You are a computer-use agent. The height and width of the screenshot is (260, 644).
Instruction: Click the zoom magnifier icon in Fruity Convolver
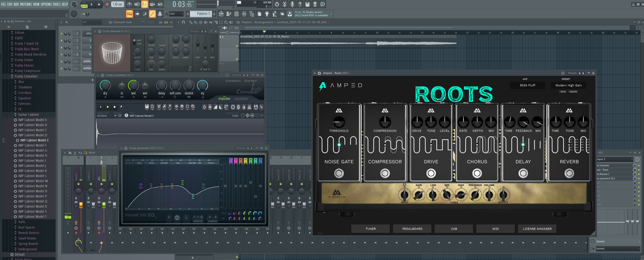pyautogui.click(x=193, y=107)
